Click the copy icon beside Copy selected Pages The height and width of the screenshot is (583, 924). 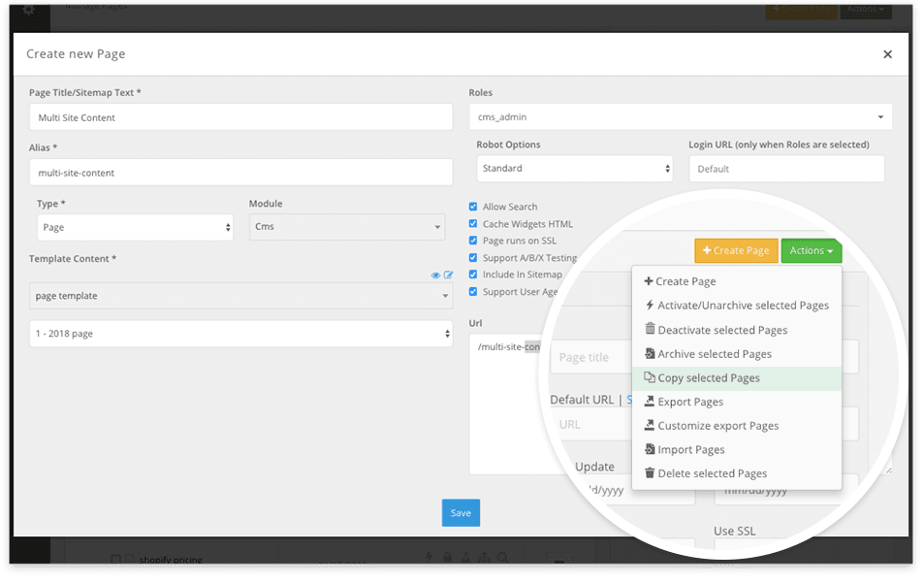point(650,378)
